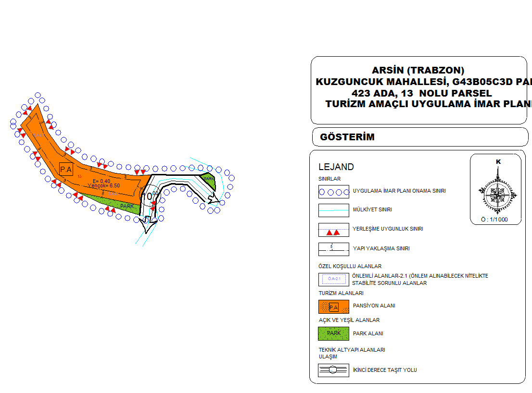This screenshot has height=393, width=532.
Task: Click the ARSİN (TRABZON) title text
Action: (x=418, y=71)
